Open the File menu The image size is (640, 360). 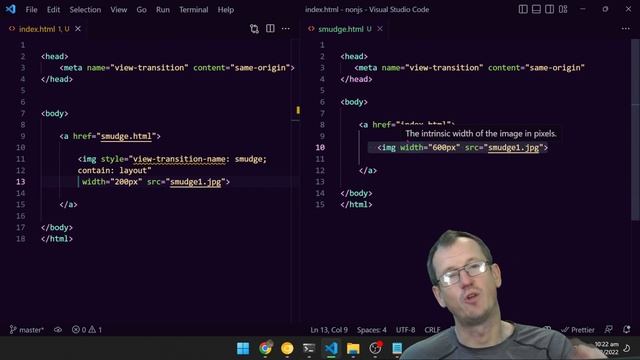[x=31, y=9]
